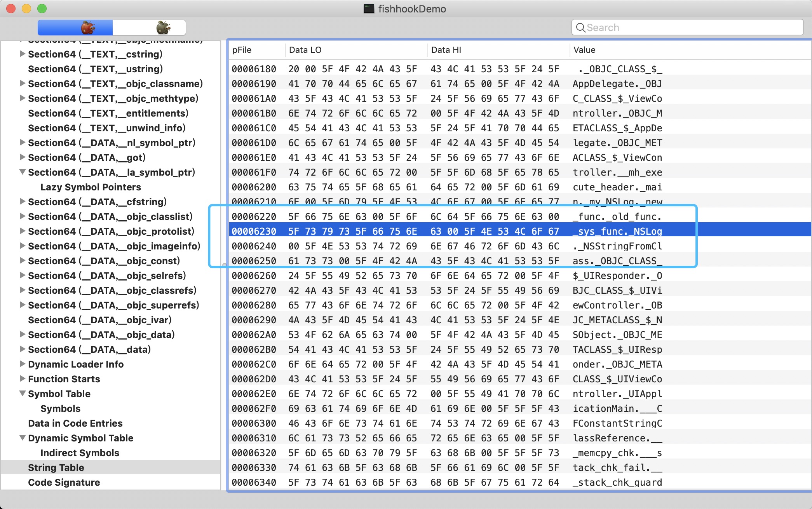Screen dimensions: 812x509
Task: Click the Value column header
Action: pos(584,50)
